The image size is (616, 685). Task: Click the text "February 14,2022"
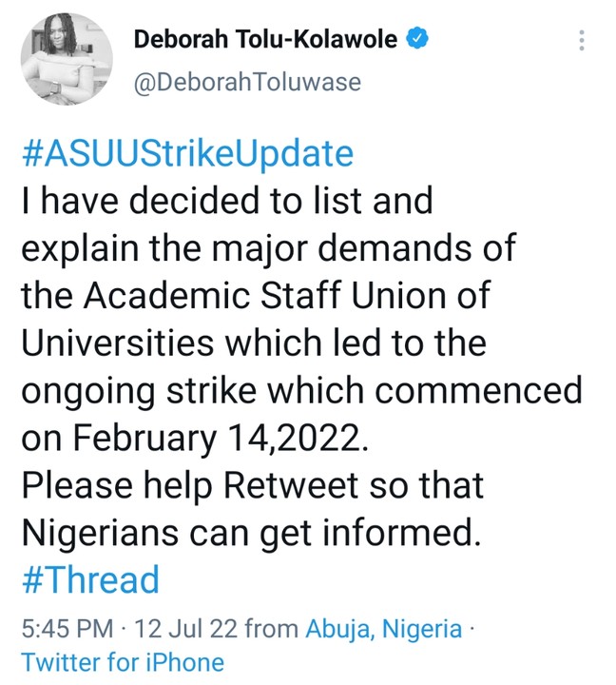point(227,439)
